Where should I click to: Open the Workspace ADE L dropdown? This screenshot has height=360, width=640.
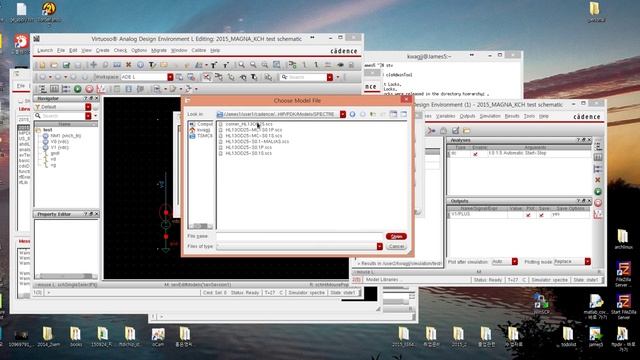170,77
